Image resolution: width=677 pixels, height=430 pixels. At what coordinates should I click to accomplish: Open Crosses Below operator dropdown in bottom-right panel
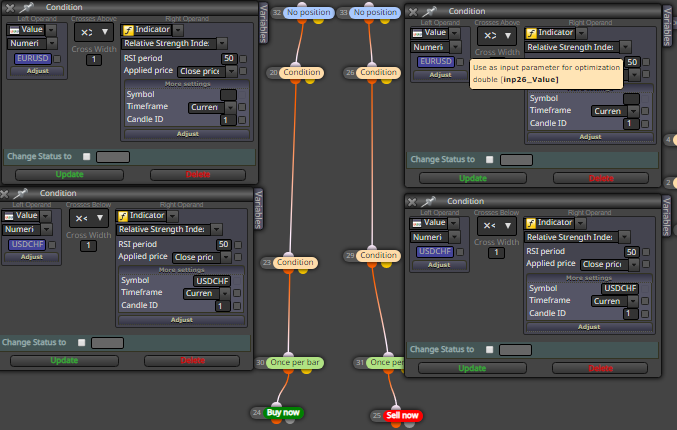[x=497, y=225]
